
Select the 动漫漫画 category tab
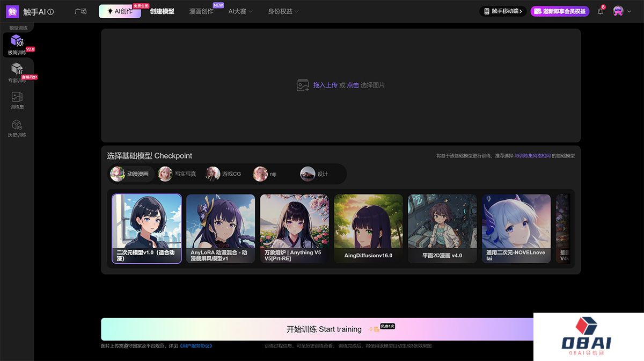click(131, 174)
